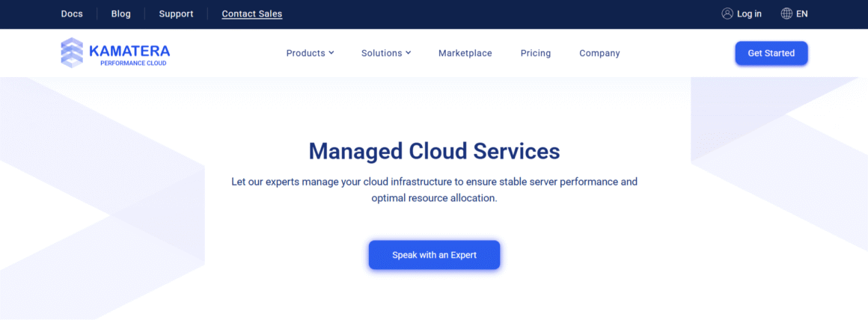Click the Log in link text
Screen dimensions: 868x329
(749, 13)
